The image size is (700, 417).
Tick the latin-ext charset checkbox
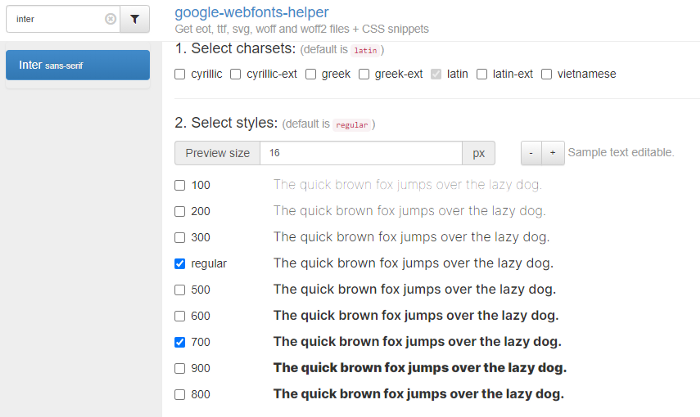(482, 74)
